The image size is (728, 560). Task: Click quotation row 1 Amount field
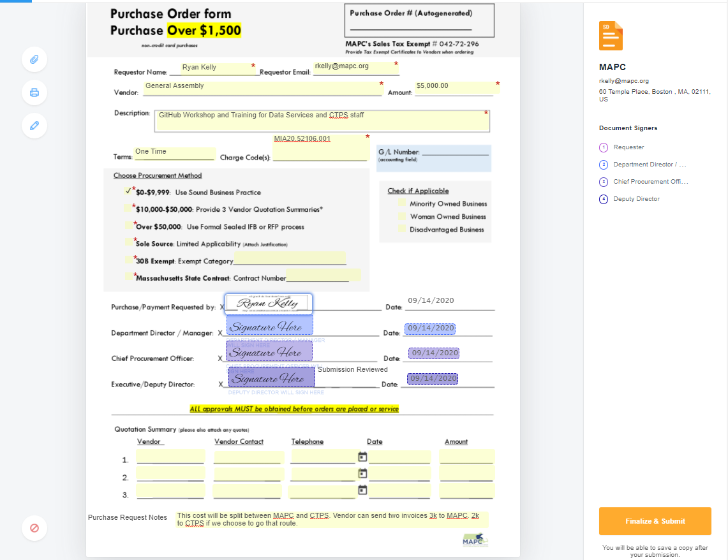click(x=466, y=457)
